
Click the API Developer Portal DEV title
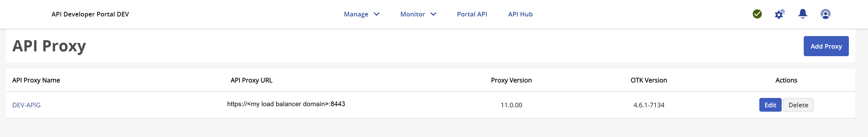pyautogui.click(x=90, y=14)
